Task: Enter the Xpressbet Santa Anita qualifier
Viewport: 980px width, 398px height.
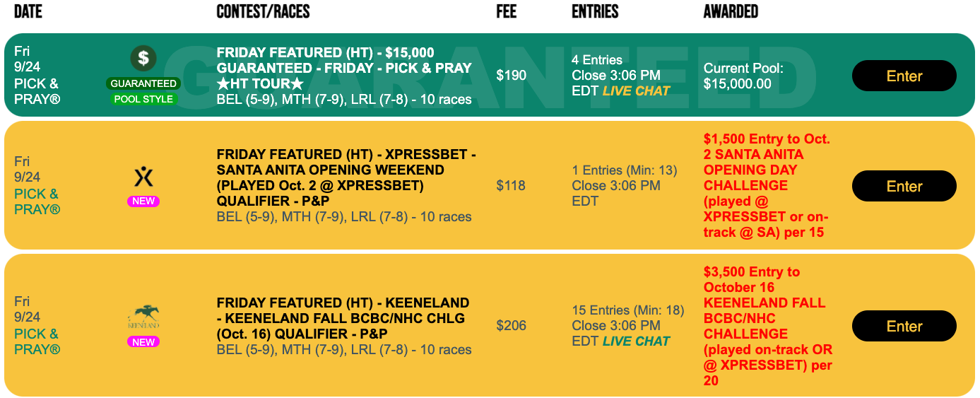Action: click(904, 187)
